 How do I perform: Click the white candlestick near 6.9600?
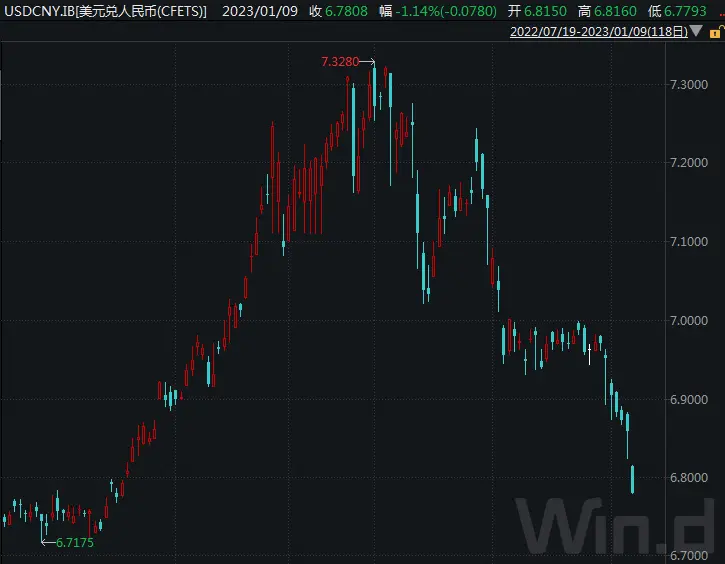pos(590,355)
